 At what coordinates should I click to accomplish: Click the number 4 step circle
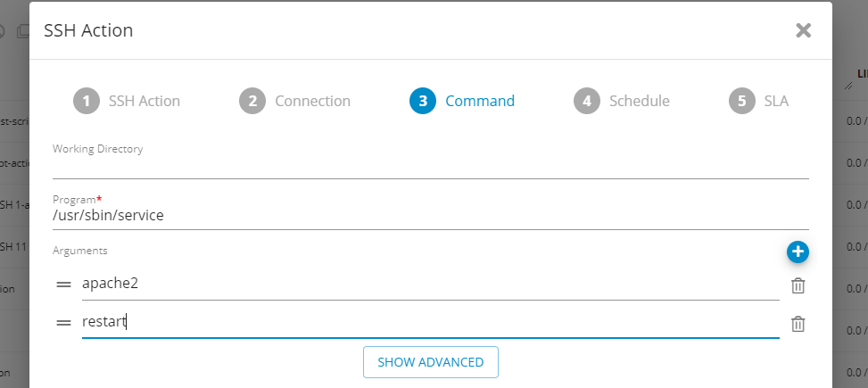click(x=586, y=101)
